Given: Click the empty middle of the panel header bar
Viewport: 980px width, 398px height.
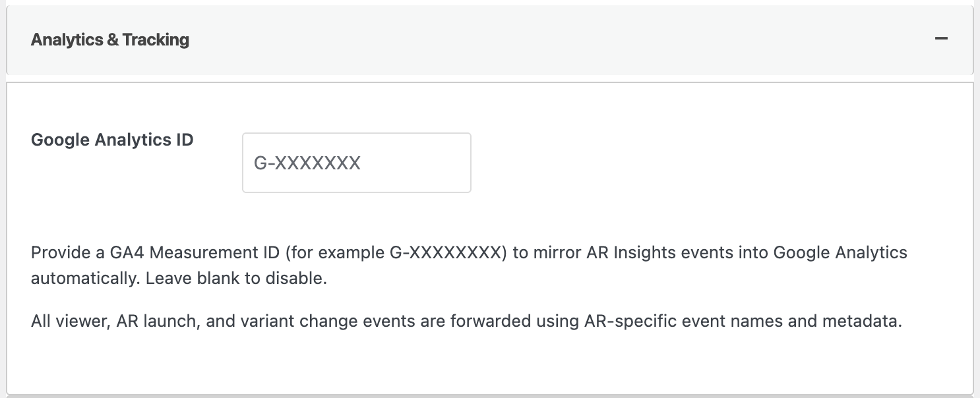Looking at the screenshot, I should (528, 40).
